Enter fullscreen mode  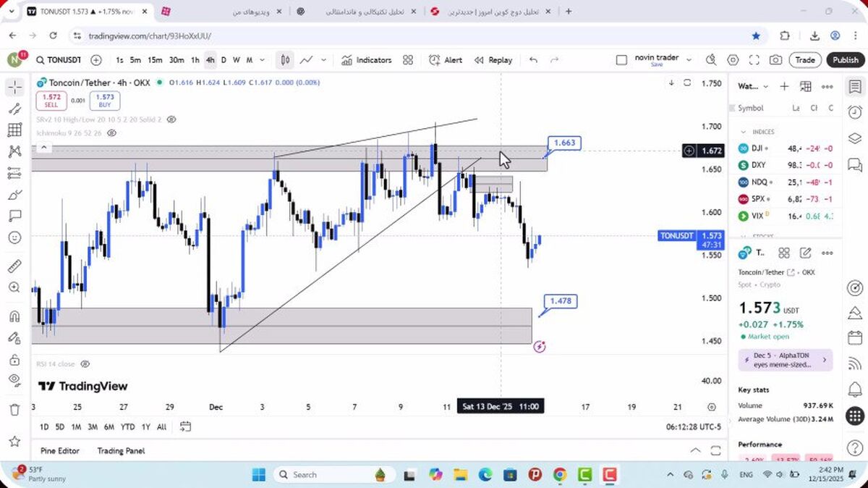[754, 60]
